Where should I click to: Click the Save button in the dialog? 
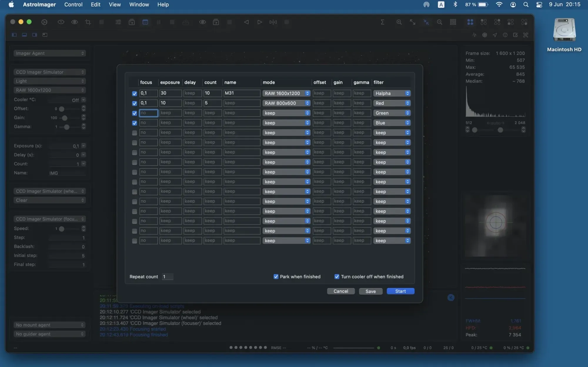coord(370,291)
